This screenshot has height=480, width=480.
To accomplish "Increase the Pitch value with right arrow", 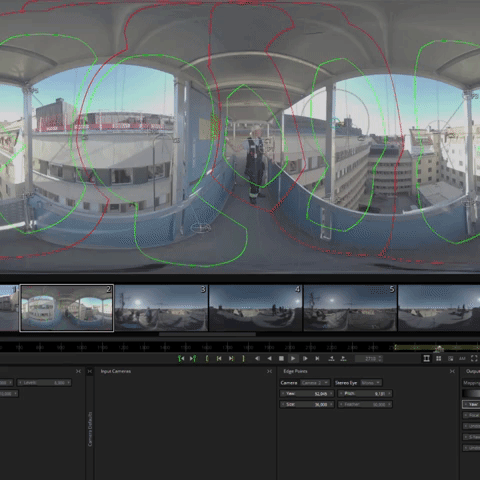I will click(389, 394).
